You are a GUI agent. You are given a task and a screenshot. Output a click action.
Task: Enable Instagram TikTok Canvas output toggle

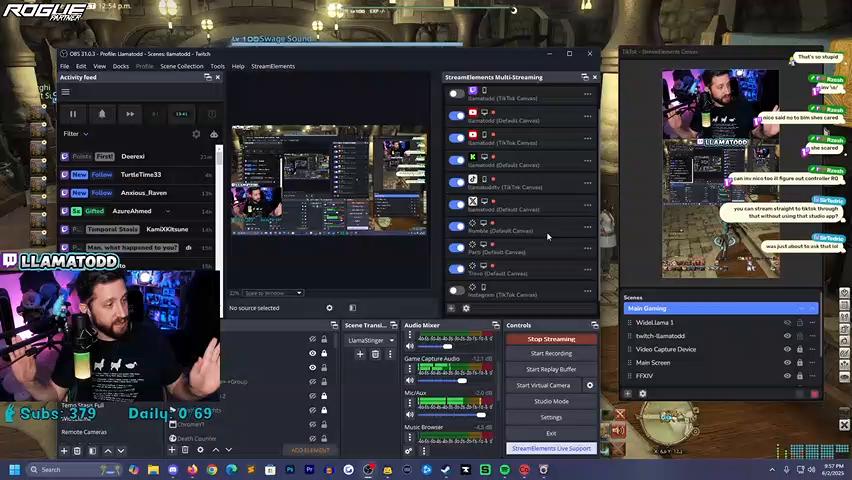point(456,291)
